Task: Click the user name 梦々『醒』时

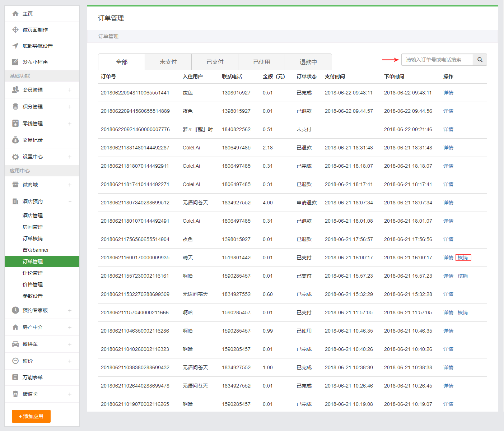Action: pos(198,129)
